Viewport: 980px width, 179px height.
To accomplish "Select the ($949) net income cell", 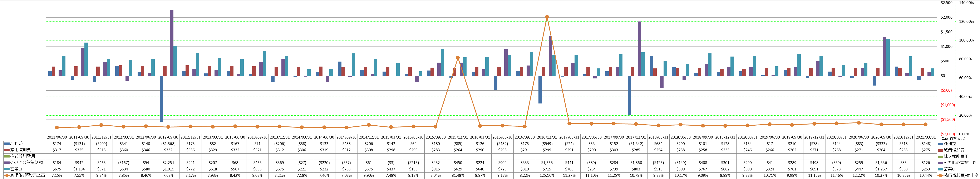I will point(547,144).
